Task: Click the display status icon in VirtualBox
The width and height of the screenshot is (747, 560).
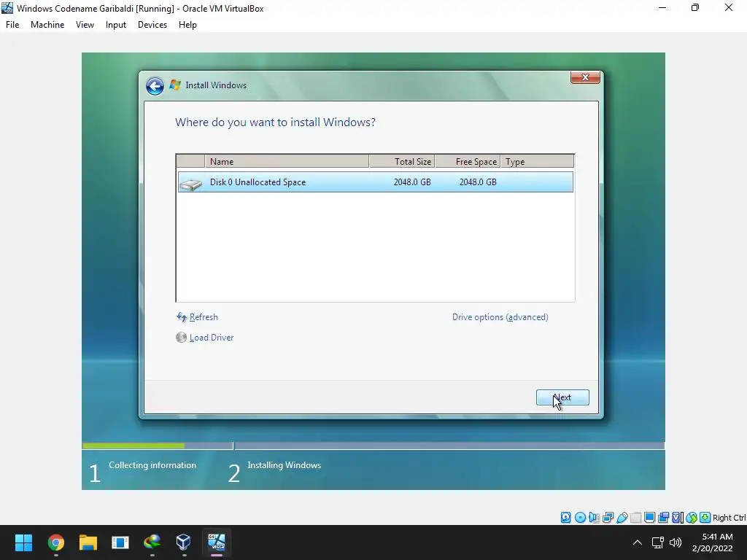Action: click(649, 518)
